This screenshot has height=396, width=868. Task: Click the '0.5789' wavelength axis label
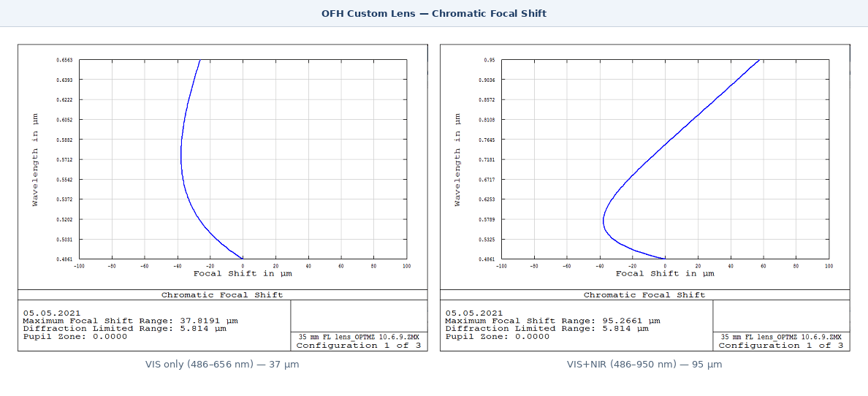(487, 219)
